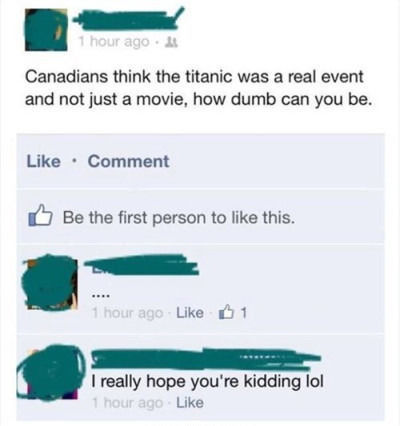Click the original poster's redacted profile picture
The image size is (400, 426).
coord(46,29)
